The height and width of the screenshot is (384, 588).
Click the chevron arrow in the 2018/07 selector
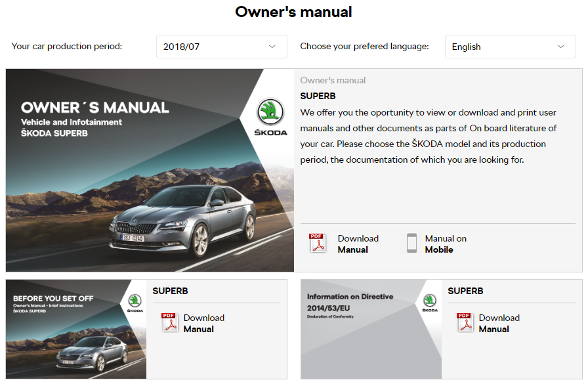[272, 47]
